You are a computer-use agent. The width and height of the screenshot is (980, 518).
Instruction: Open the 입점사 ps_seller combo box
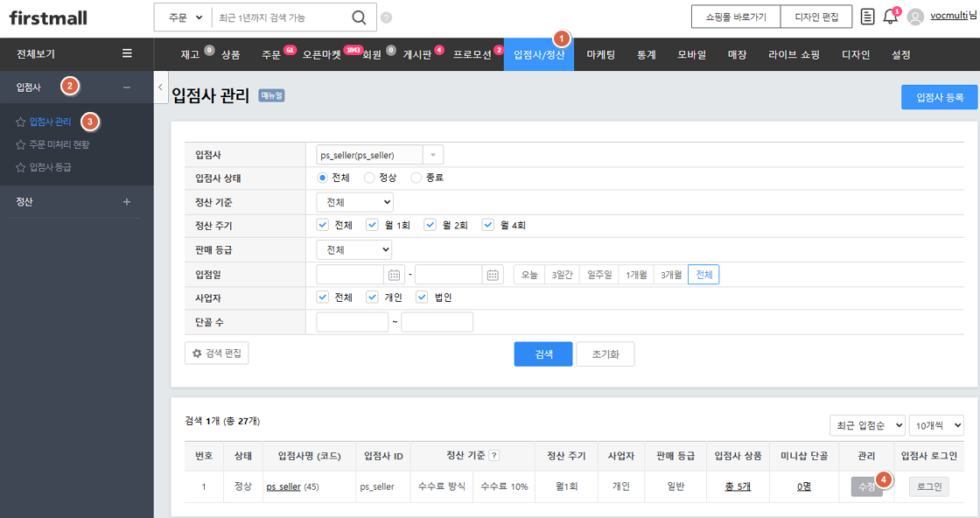tap(380, 154)
